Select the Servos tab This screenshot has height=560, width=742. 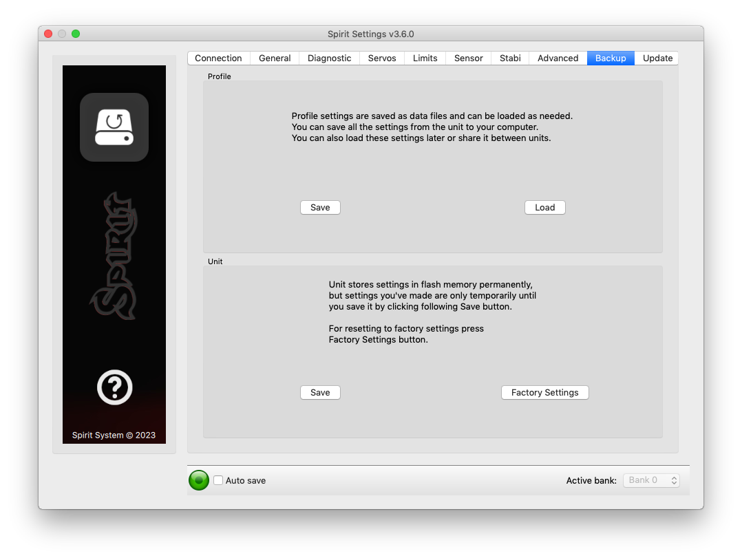[382, 58]
